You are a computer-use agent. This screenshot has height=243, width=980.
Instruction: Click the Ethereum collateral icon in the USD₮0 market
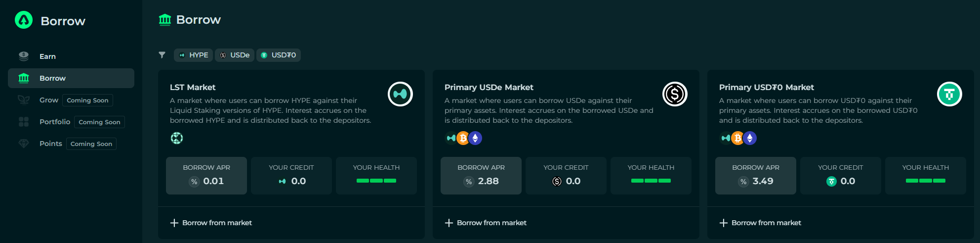click(x=750, y=138)
